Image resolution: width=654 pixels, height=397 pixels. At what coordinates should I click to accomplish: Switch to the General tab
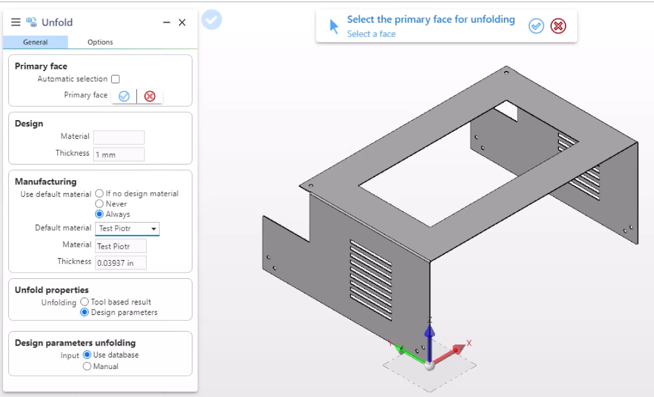pyautogui.click(x=35, y=42)
